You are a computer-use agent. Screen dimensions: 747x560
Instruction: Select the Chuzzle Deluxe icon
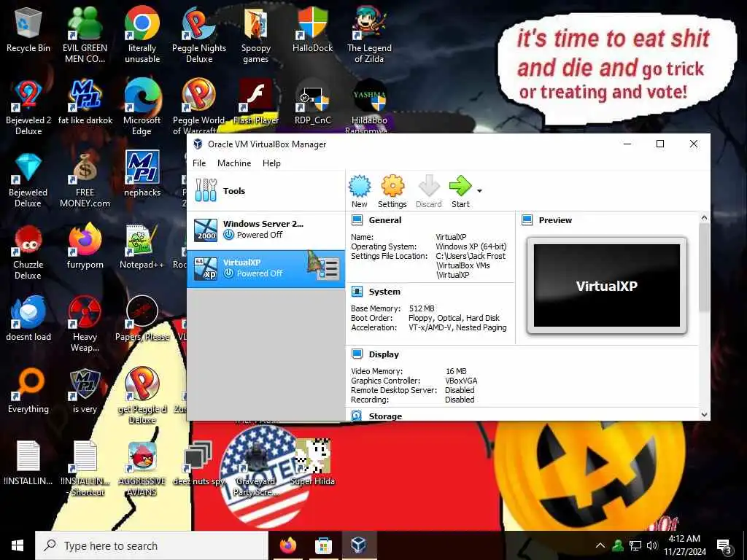[28, 252]
